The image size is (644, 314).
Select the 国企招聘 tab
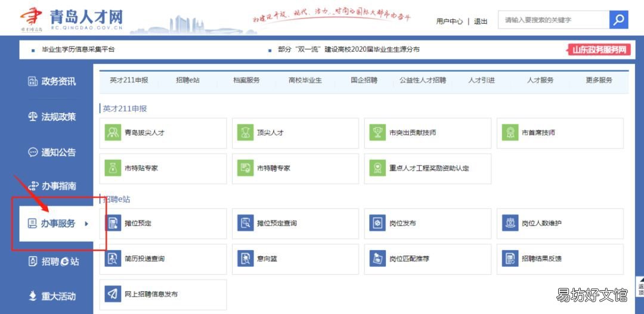(364, 80)
